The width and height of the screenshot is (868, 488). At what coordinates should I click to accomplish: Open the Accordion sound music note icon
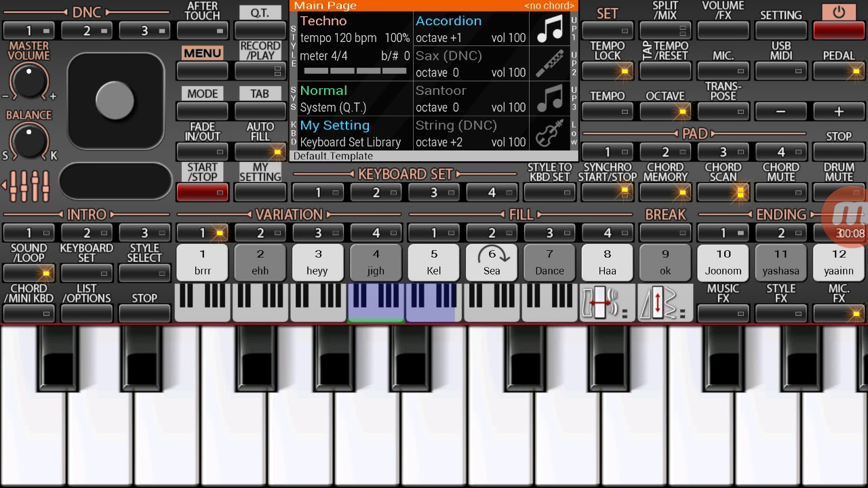pos(550,29)
